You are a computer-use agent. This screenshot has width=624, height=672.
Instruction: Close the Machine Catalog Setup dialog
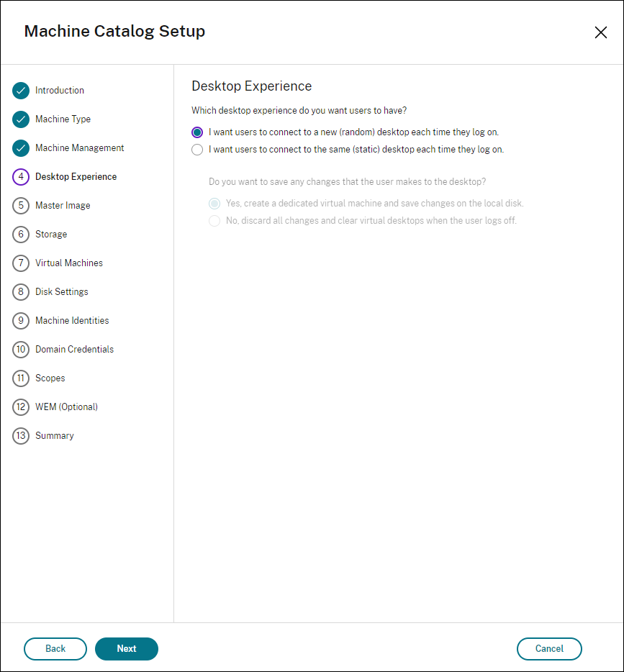pyautogui.click(x=600, y=32)
